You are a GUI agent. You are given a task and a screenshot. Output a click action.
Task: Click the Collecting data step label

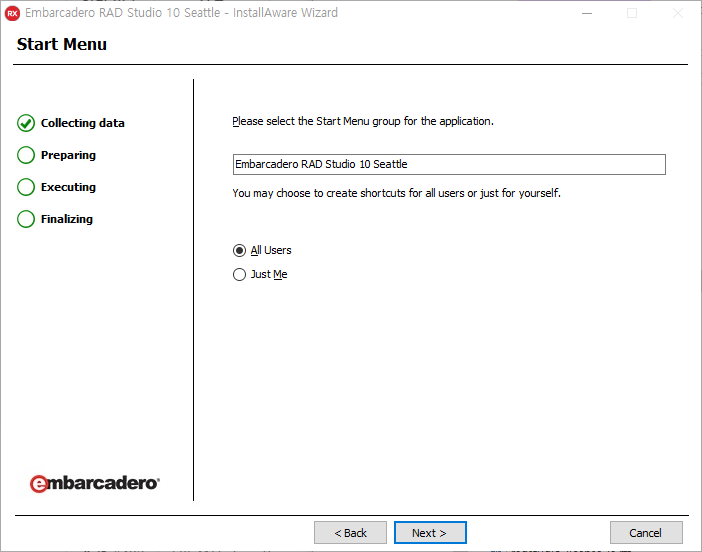pyautogui.click(x=82, y=123)
